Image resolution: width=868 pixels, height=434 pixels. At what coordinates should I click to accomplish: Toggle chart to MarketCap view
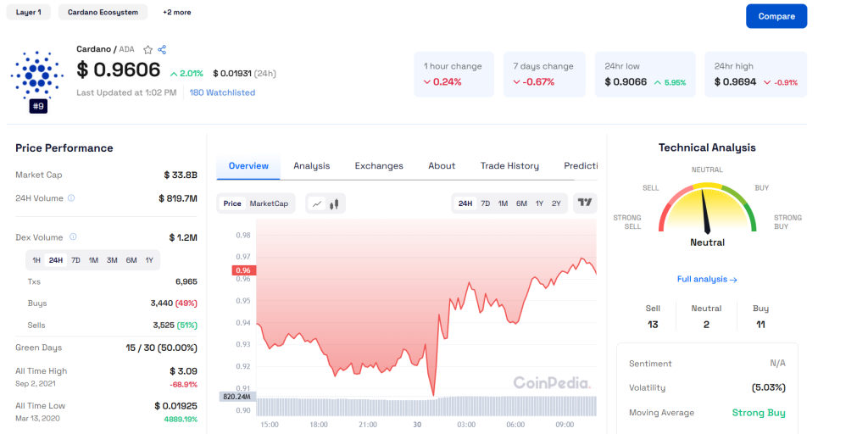click(269, 203)
